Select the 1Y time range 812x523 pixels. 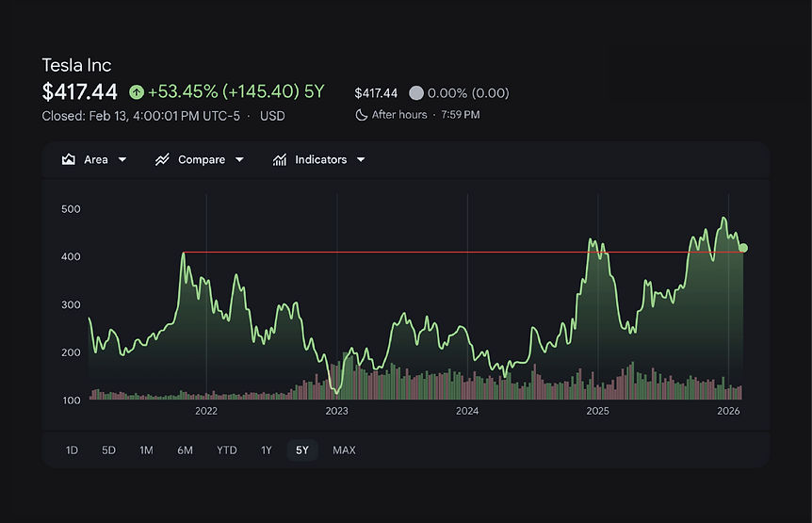tap(267, 450)
